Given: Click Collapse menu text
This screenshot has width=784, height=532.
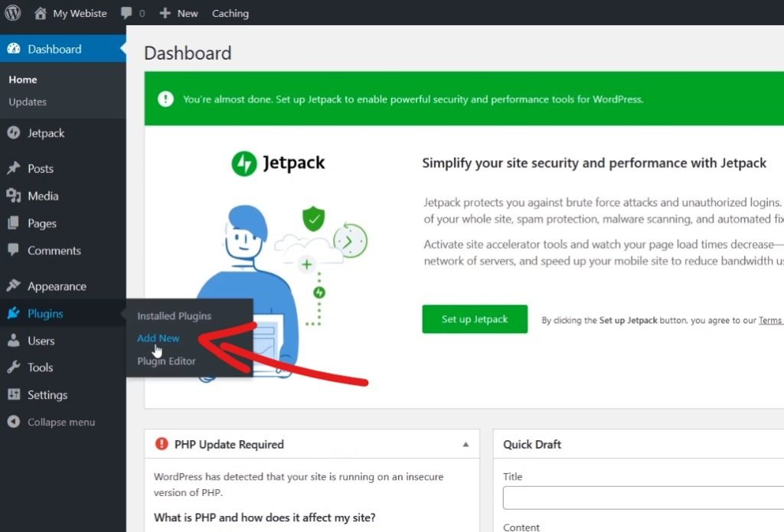Looking at the screenshot, I should point(61,422).
